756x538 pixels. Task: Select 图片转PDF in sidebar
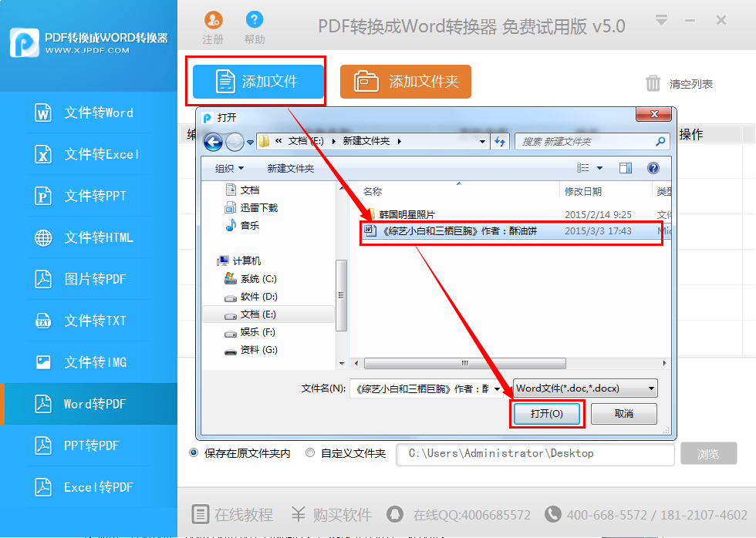(x=89, y=279)
